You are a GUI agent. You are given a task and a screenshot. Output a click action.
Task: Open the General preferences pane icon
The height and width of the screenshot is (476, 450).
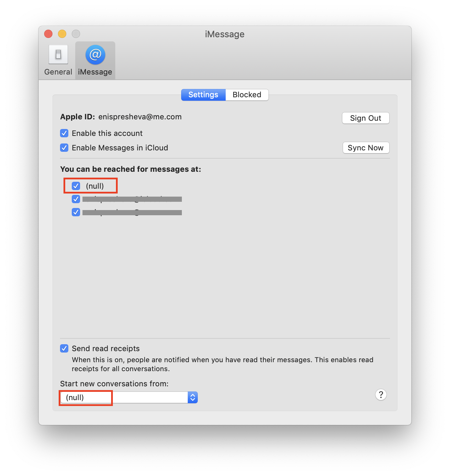(58, 60)
